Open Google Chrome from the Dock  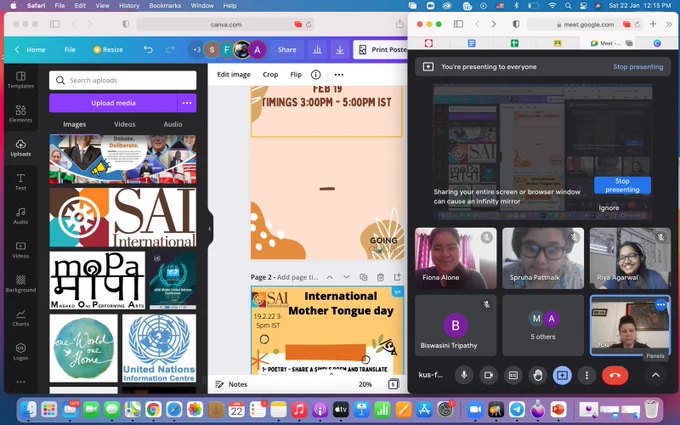(x=153, y=409)
